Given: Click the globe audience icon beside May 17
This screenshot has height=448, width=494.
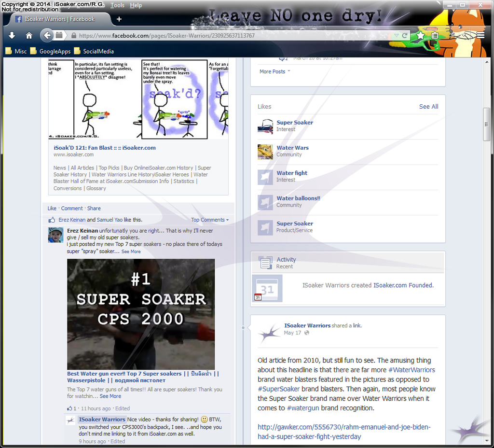Looking at the screenshot, I should pyautogui.click(x=307, y=333).
